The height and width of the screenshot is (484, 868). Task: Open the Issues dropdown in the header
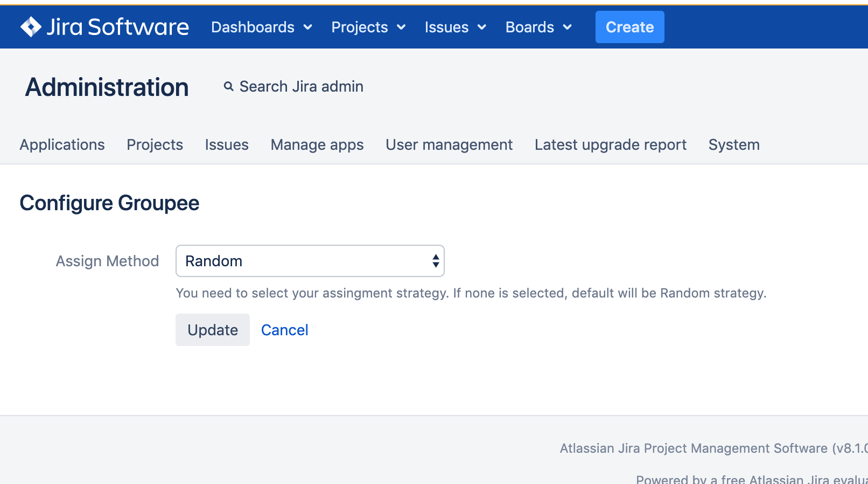point(455,27)
